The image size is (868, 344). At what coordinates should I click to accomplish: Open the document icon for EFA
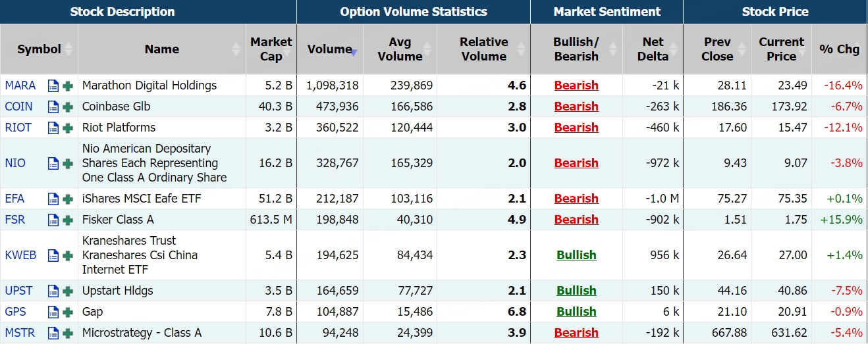point(53,199)
